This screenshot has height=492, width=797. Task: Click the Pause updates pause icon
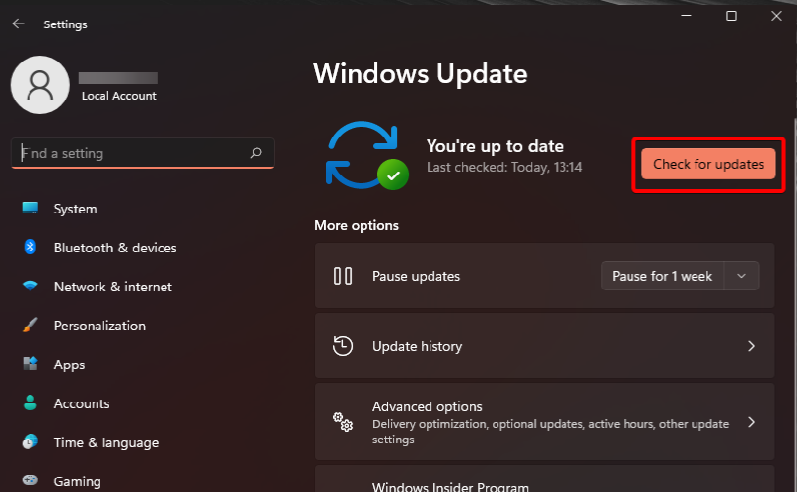point(343,276)
